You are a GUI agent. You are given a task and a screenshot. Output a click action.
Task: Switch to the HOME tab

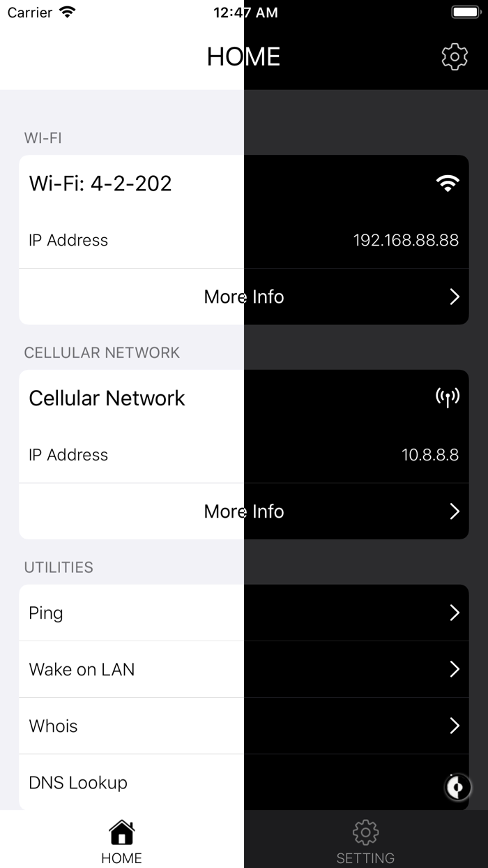tap(121, 839)
